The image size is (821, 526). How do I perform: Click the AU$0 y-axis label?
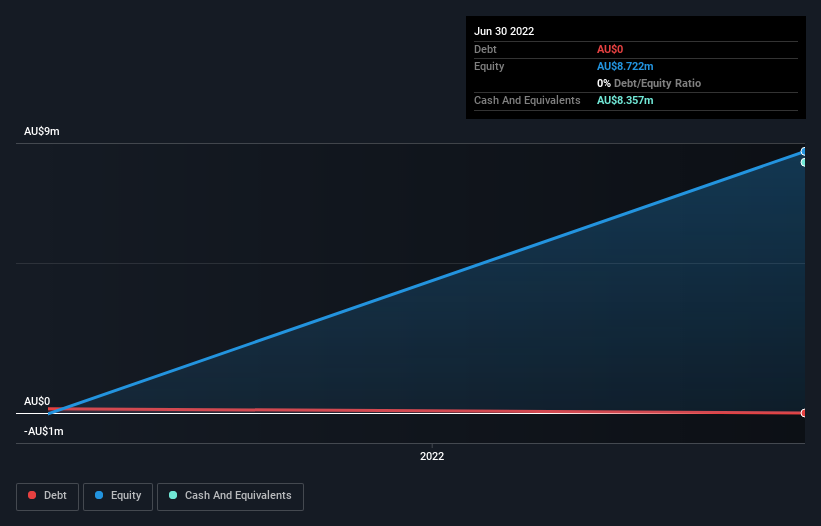click(x=37, y=401)
